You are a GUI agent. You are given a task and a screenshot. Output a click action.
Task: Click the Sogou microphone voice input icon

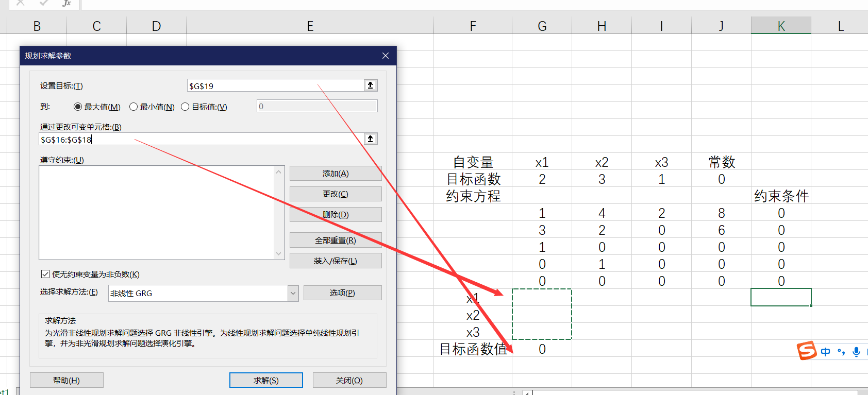tap(856, 352)
